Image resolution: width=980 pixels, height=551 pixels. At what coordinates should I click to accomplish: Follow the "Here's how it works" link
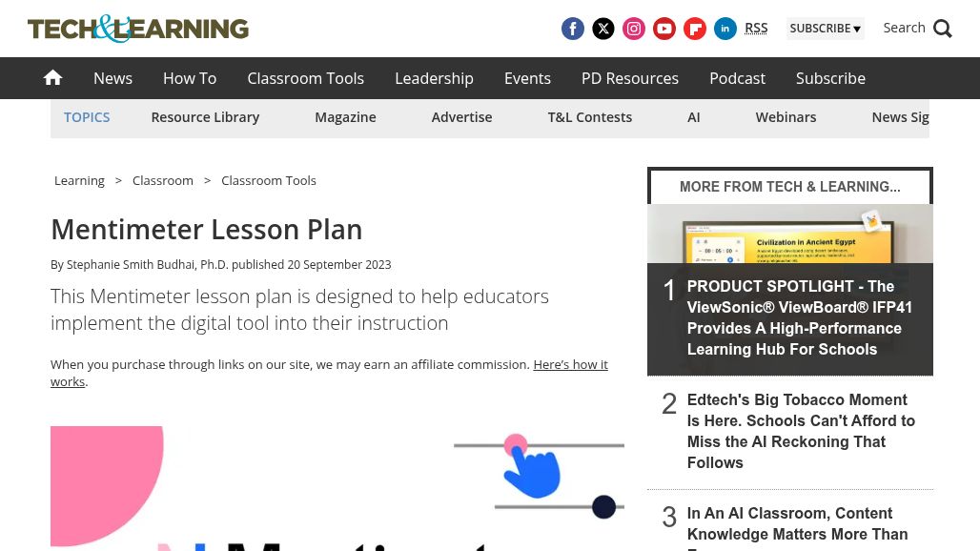coord(330,373)
